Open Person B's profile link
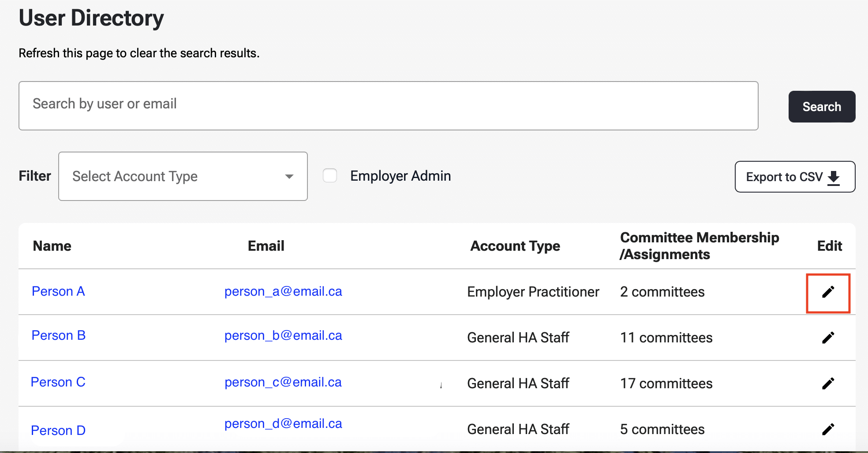The image size is (868, 453). click(x=59, y=335)
